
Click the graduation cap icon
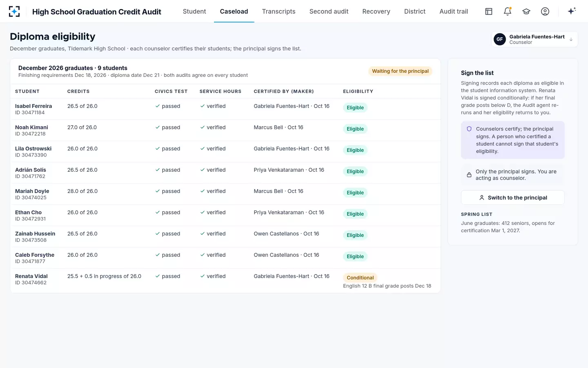point(526,11)
